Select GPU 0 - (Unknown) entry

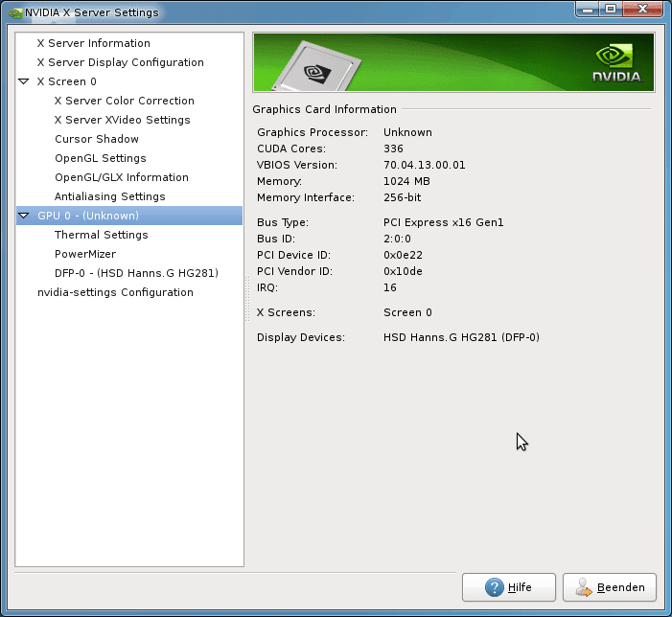pos(129,216)
